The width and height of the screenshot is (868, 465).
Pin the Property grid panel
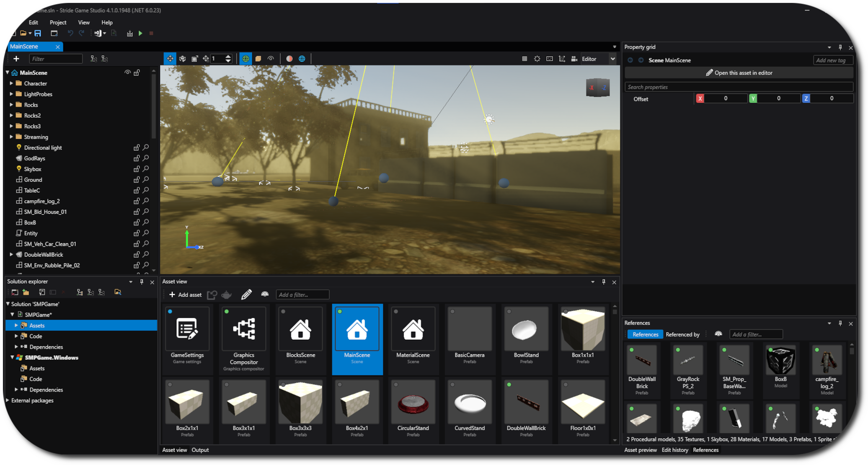point(840,47)
